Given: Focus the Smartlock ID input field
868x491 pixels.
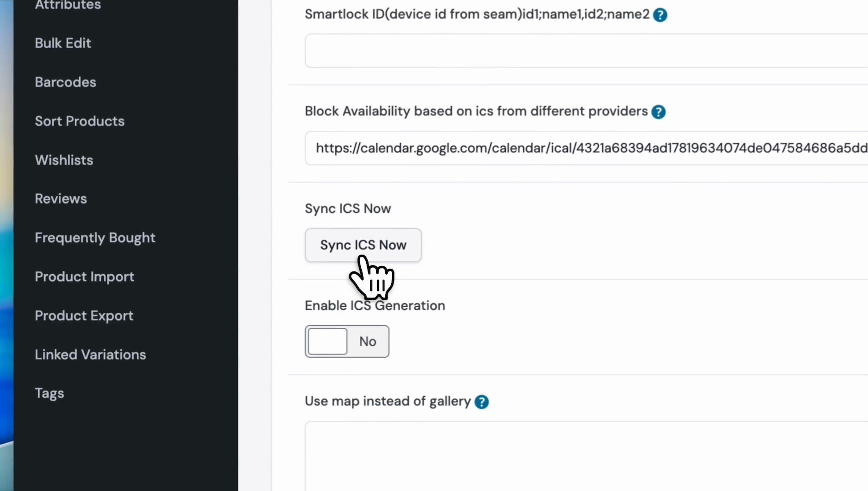Looking at the screenshot, I should coord(586,50).
